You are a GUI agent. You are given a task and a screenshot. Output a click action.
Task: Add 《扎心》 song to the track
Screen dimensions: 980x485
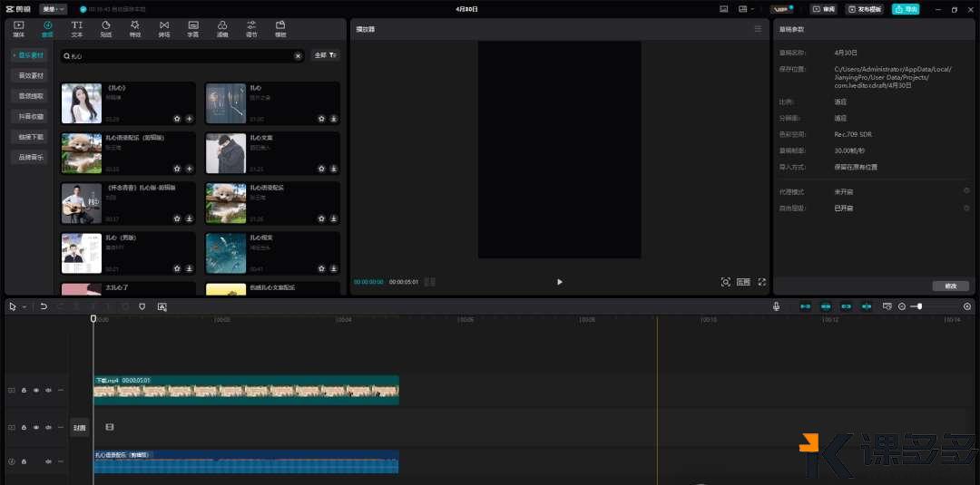tap(190, 119)
